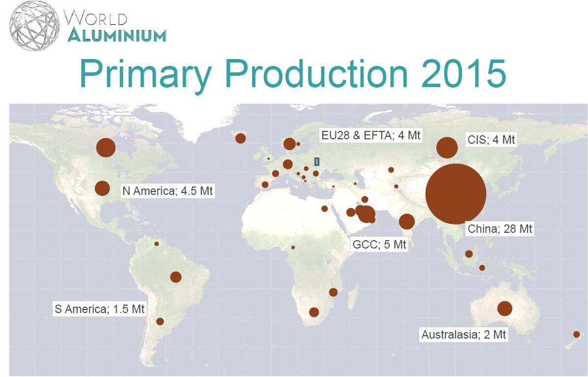Image resolution: width=588 pixels, height=377 pixels.
Task: Click the Norway production bubble
Action: tap(289, 144)
